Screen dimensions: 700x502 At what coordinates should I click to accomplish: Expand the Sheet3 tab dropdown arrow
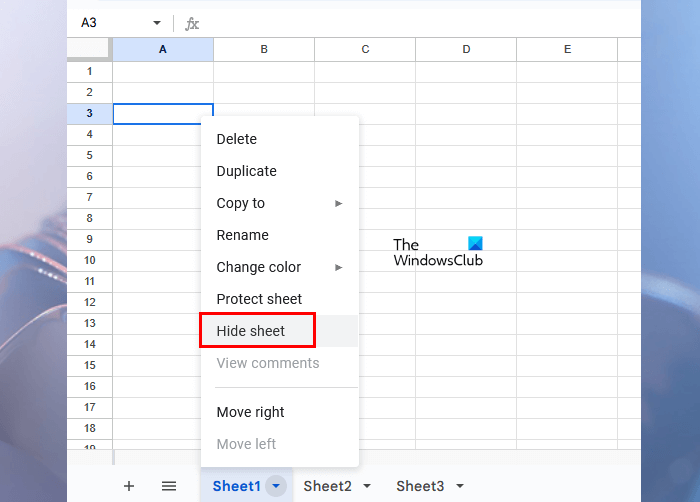(459, 486)
